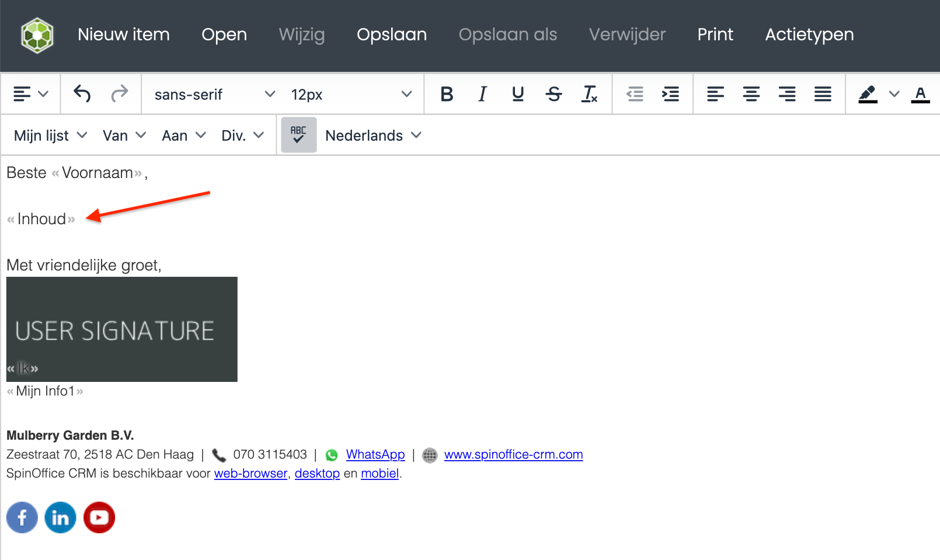
Task: Apply the text color A button
Action: tap(920, 94)
